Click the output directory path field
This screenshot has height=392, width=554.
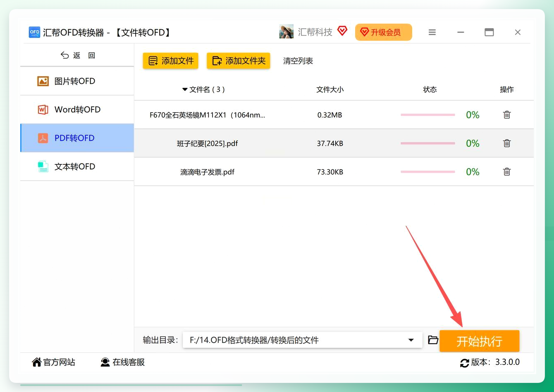click(x=303, y=340)
